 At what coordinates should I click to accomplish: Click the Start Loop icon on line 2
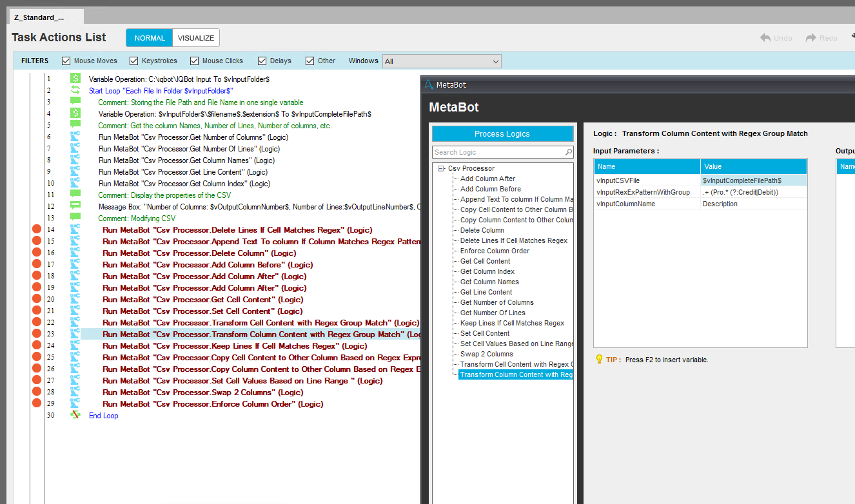tap(75, 90)
